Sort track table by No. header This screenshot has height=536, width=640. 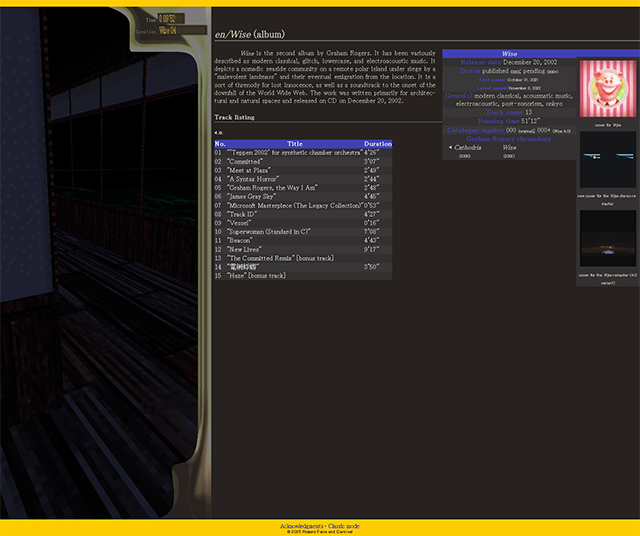point(220,144)
